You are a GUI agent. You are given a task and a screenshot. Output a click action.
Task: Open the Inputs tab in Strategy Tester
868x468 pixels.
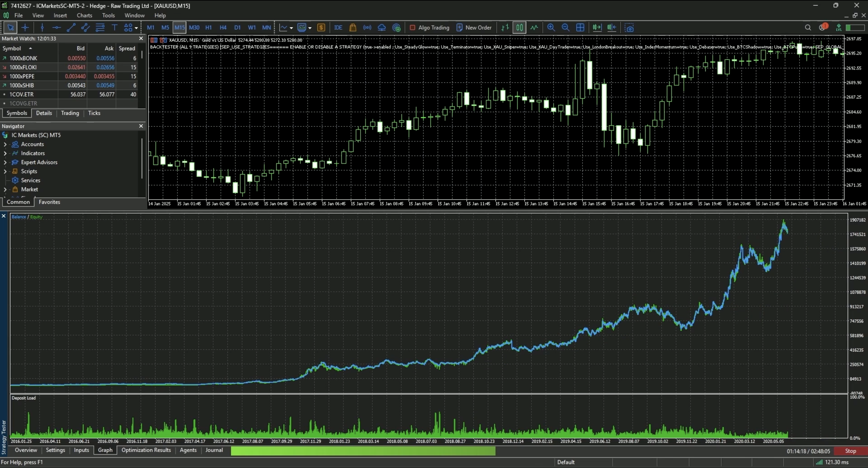click(x=82, y=450)
